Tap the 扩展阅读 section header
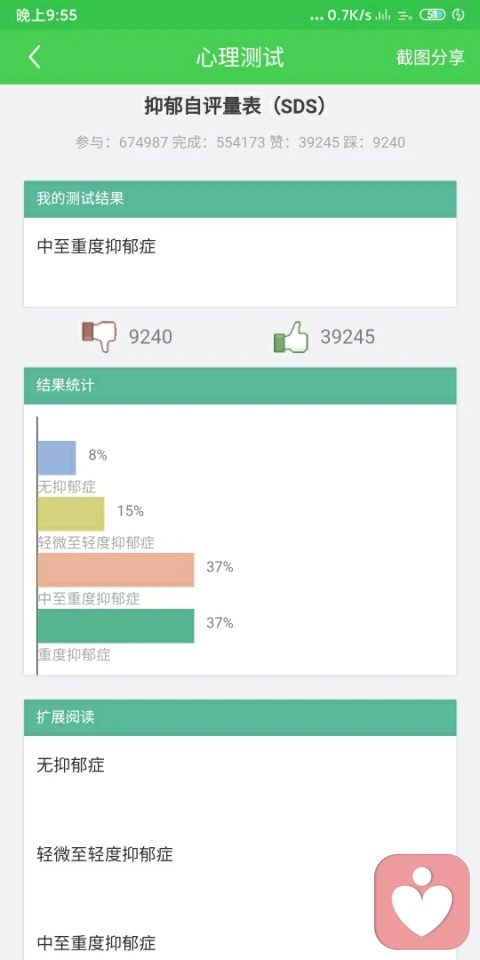This screenshot has width=480, height=960. [240, 718]
